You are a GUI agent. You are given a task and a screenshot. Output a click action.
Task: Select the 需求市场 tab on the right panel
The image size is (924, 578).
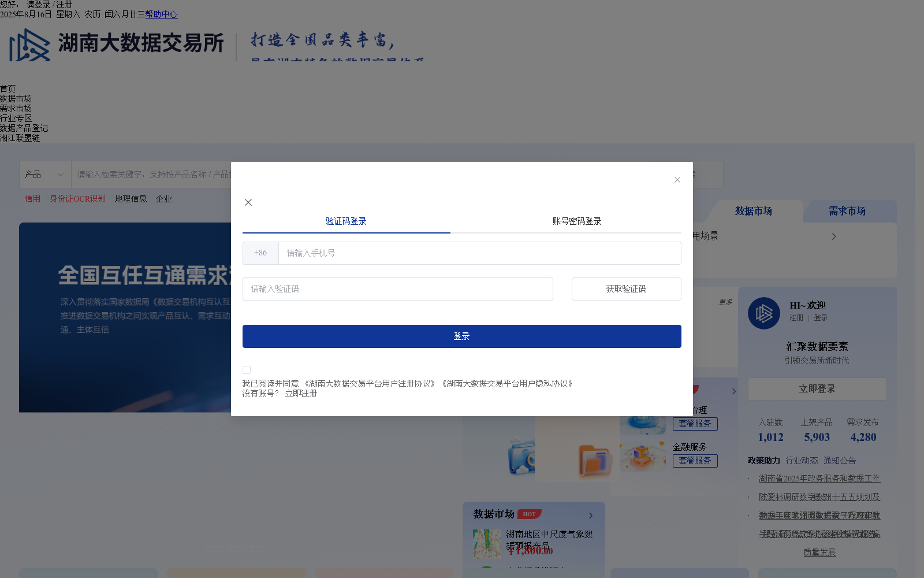click(847, 212)
